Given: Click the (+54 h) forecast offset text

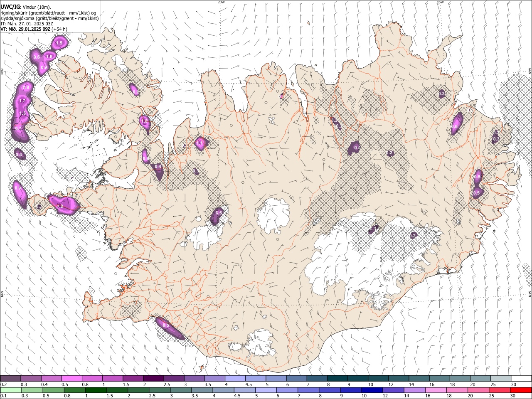Looking at the screenshot, I should [59, 29].
